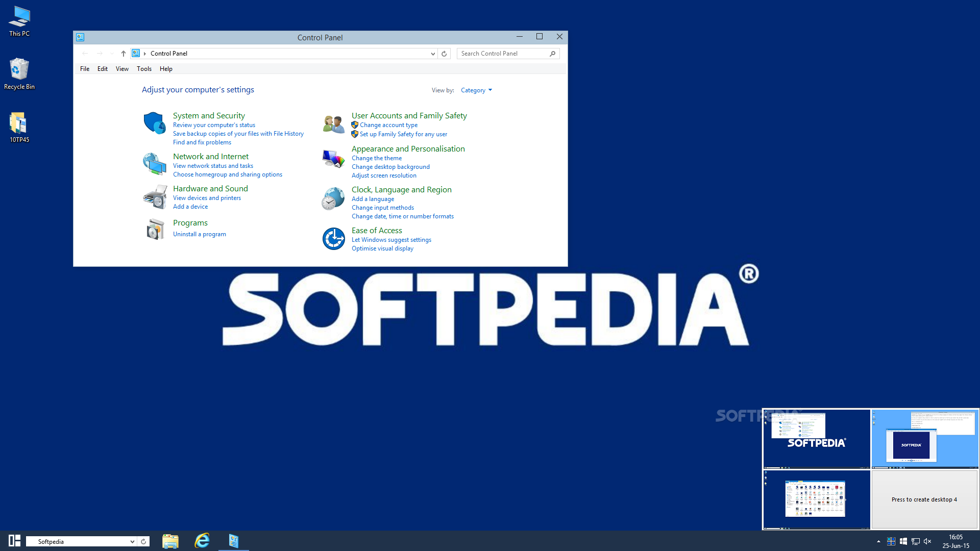Click the muted speaker tray icon
The height and width of the screenshot is (551, 980).
click(927, 541)
